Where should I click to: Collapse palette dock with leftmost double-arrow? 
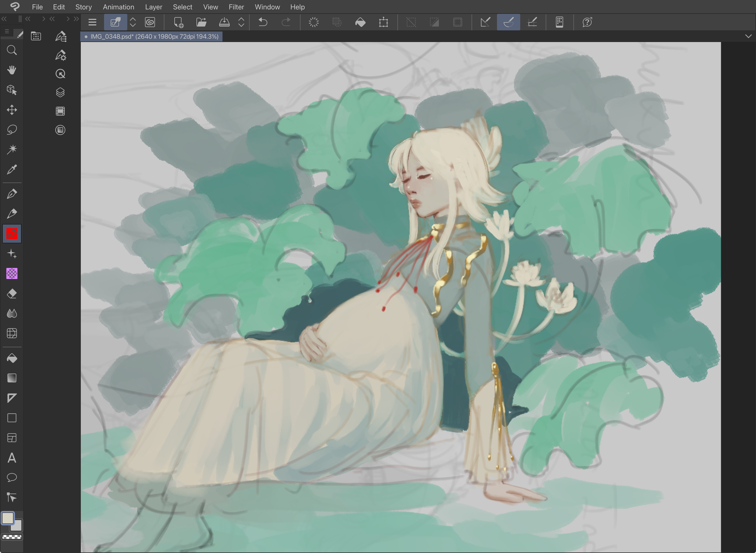pos(4,19)
